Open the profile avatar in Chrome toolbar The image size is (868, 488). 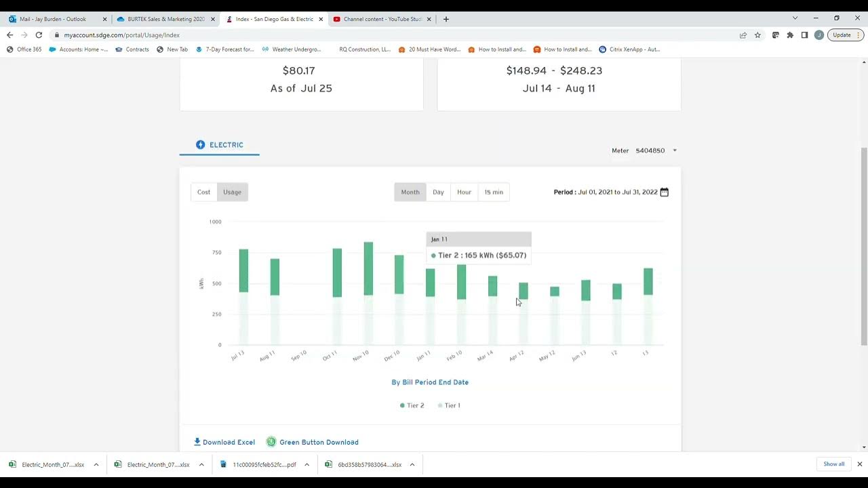[x=818, y=35]
